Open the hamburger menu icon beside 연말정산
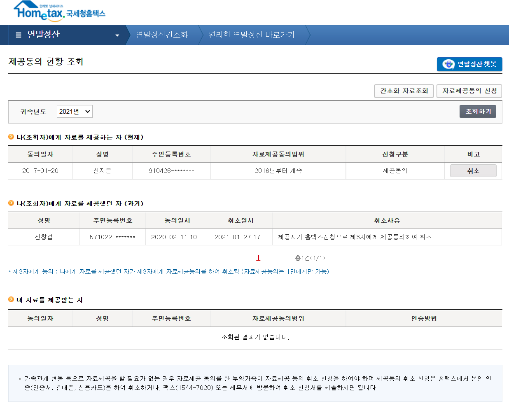The height and width of the screenshot is (420, 509). [x=19, y=35]
